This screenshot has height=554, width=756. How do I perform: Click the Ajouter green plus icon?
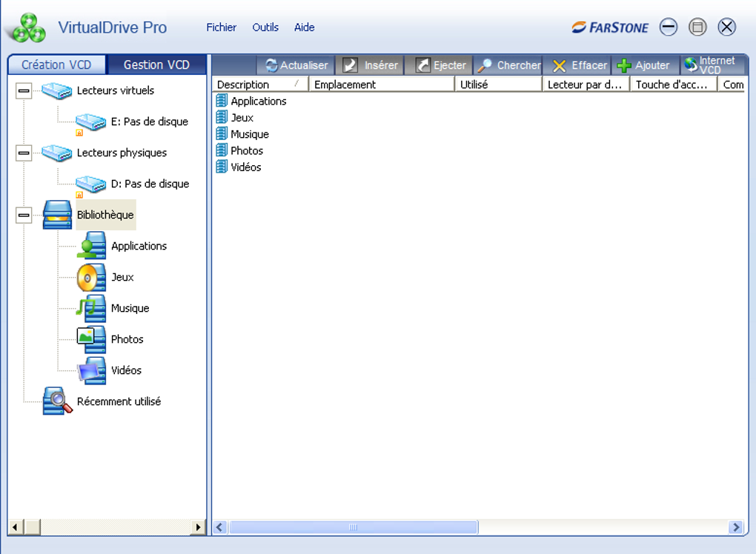click(x=624, y=65)
